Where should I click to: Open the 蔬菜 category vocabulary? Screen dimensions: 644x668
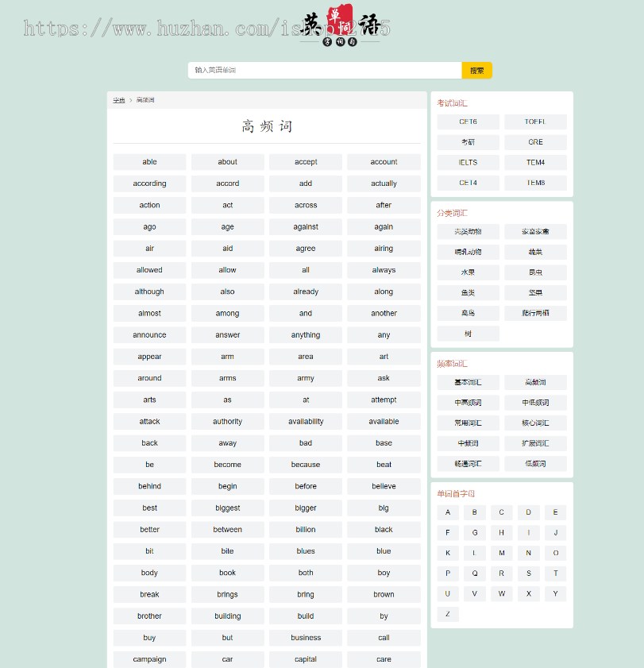(535, 253)
